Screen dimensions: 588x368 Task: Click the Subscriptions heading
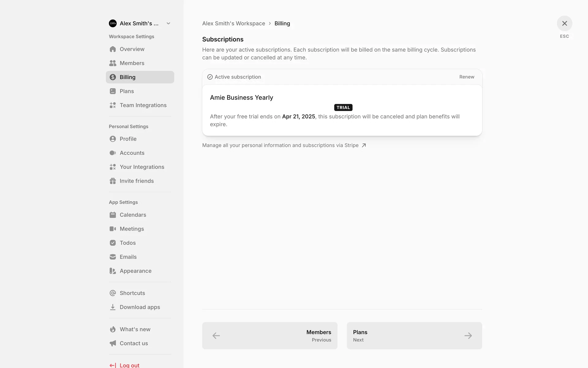click(x=223, y=39)
